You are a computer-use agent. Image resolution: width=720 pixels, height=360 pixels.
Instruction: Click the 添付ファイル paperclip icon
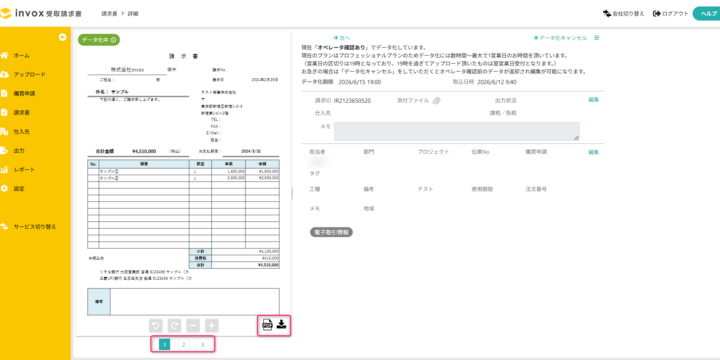click(436, 101)
